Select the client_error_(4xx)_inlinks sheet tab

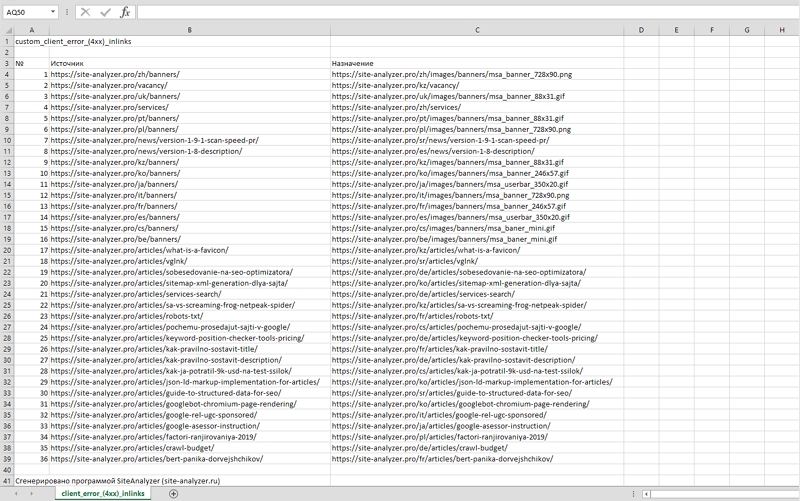(x=103, y=493)
